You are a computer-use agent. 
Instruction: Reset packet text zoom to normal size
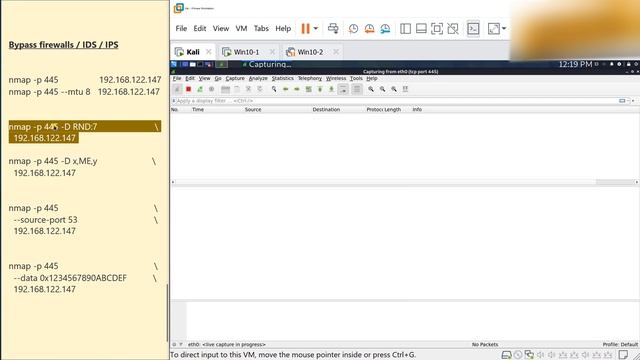click(394, 89)
